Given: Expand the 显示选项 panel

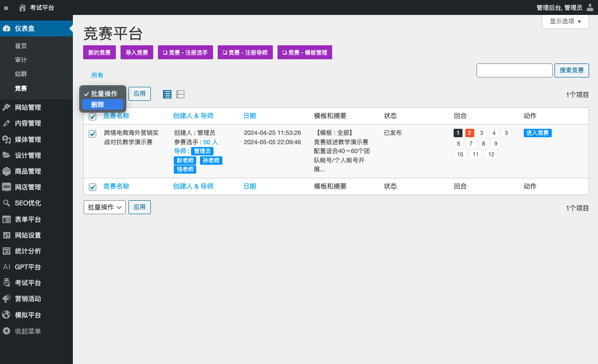Looking at the screenshot, I should pyautogui.click(x=565, y=21).
